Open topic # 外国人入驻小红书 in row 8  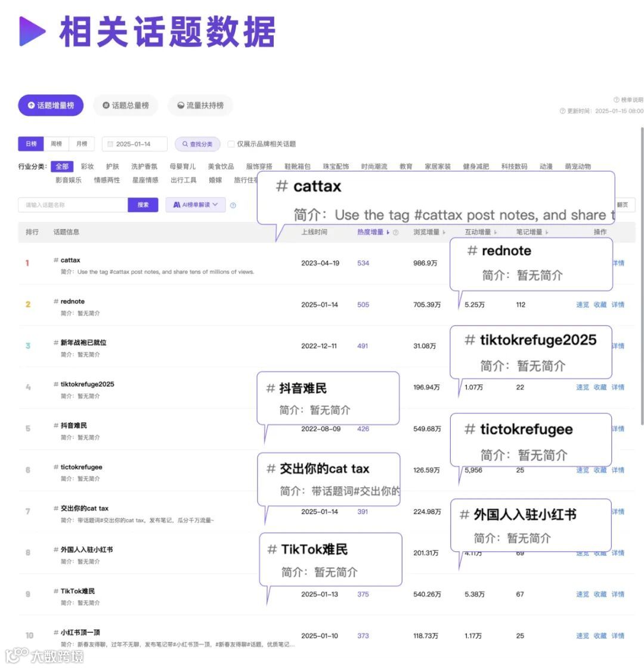tap(83, 549)
